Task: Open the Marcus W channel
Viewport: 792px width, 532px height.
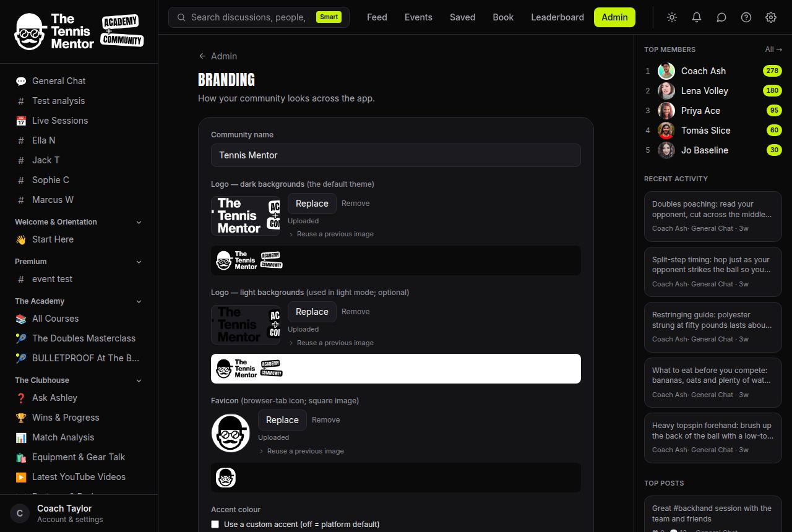Action: (x=79, y=200)
